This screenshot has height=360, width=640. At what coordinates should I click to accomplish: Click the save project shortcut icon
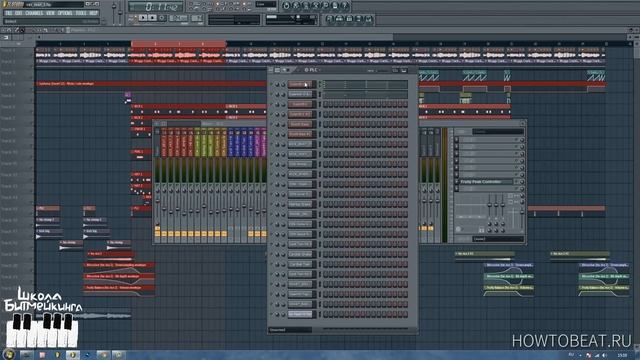(296, 6)
